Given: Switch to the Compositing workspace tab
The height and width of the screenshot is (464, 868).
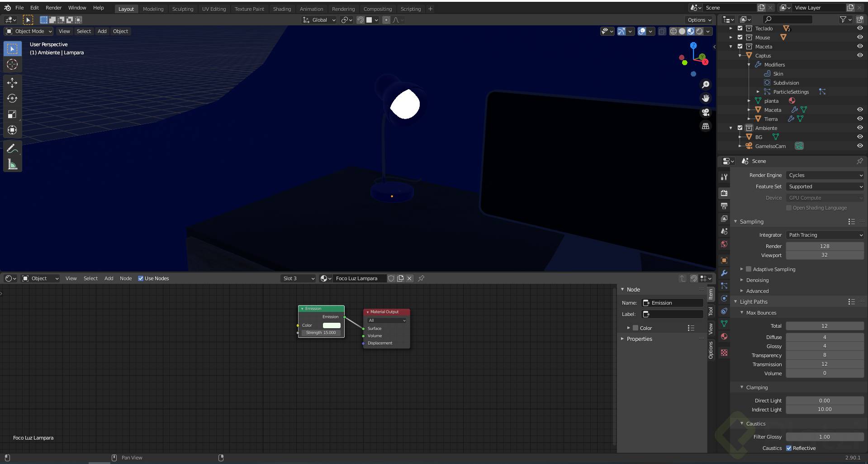Looking at the screenshot, I should tap(377, 9).
